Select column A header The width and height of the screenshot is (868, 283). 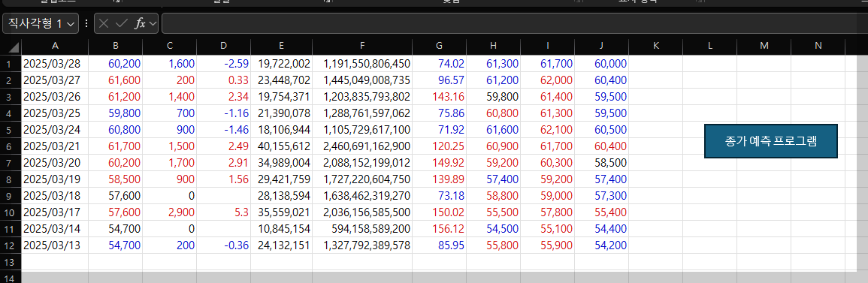[x=55, y=46]
